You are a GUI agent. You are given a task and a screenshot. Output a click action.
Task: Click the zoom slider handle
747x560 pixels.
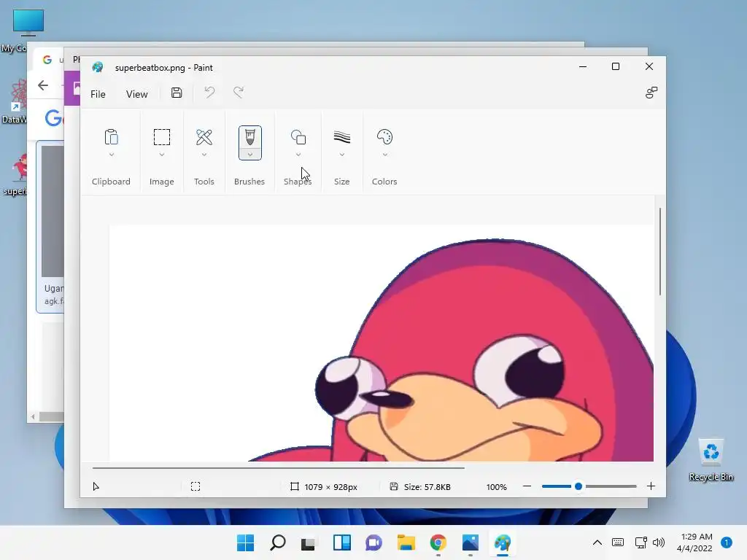pyautogui.click(x=578, y=486)
